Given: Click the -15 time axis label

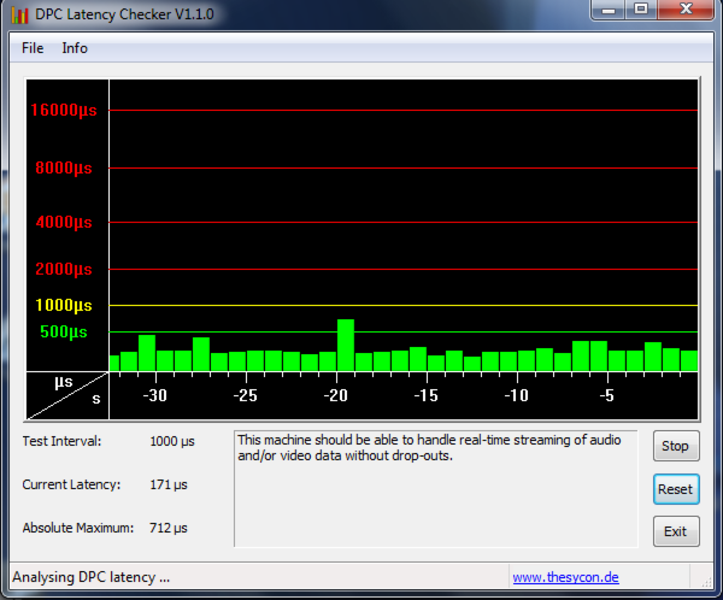Looking at the screenshot, I should pos(426,395).
